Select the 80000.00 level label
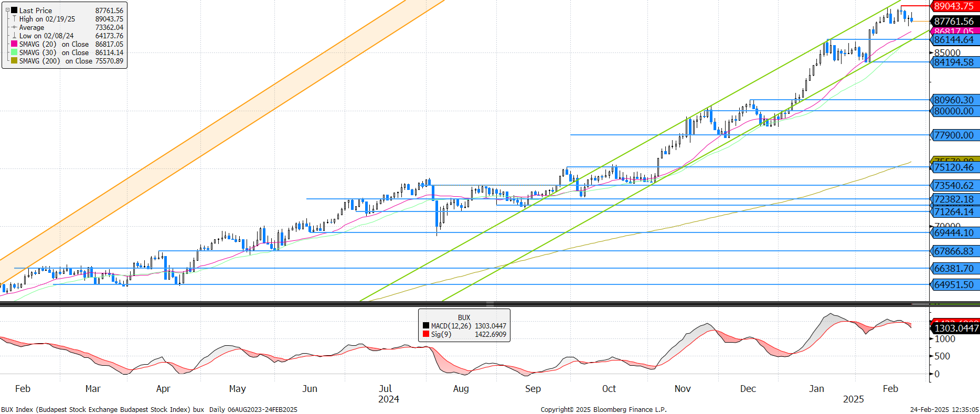This screenshot has width=980, height=414. pyautogui.click(x=954, y=111)
